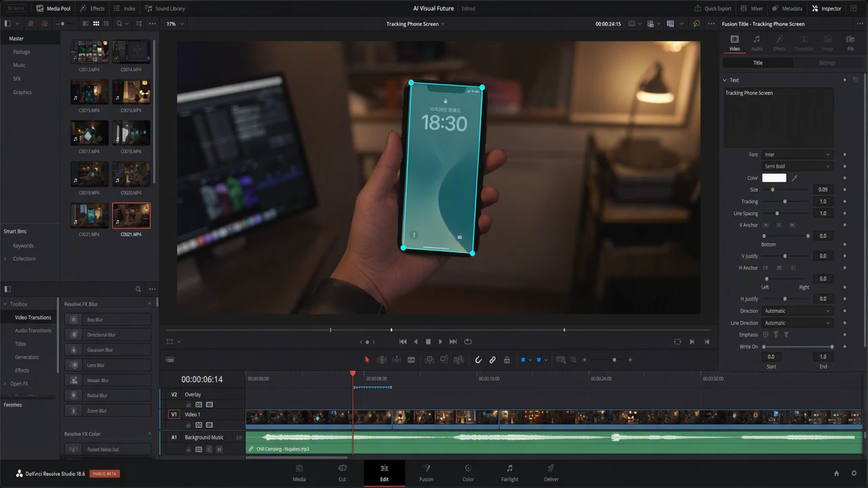Screen dimensions: 868x488
Task: Open the Mixer panel
Action: point(752,9)
